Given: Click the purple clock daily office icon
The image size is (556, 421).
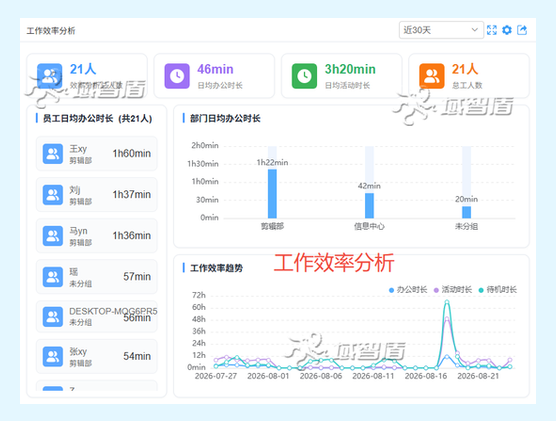Looking at the screenshot, I should click(x=177, y=76).
